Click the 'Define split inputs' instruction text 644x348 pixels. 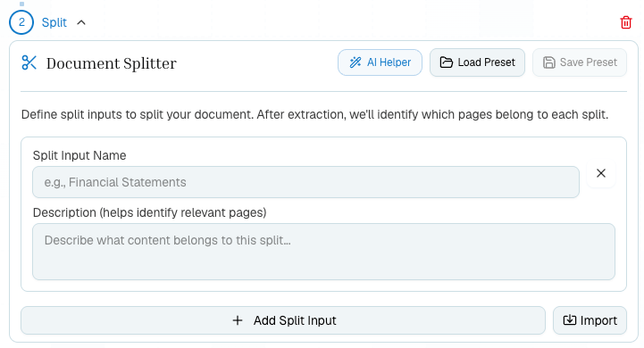314,114
